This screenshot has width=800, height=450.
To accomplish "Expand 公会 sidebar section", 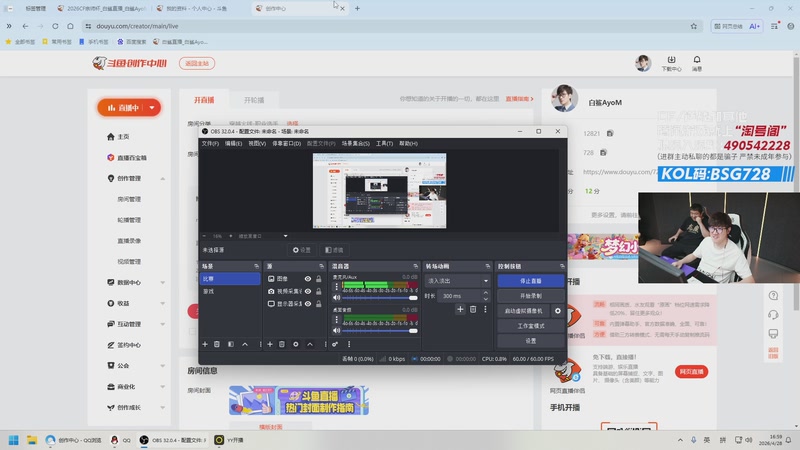I will tap(163, 366).
